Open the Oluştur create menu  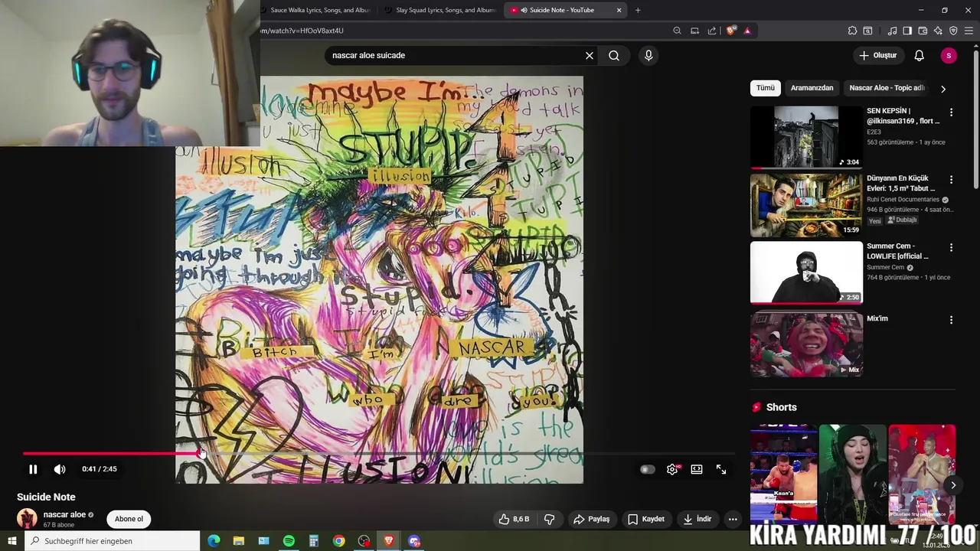tap(877, 55)
